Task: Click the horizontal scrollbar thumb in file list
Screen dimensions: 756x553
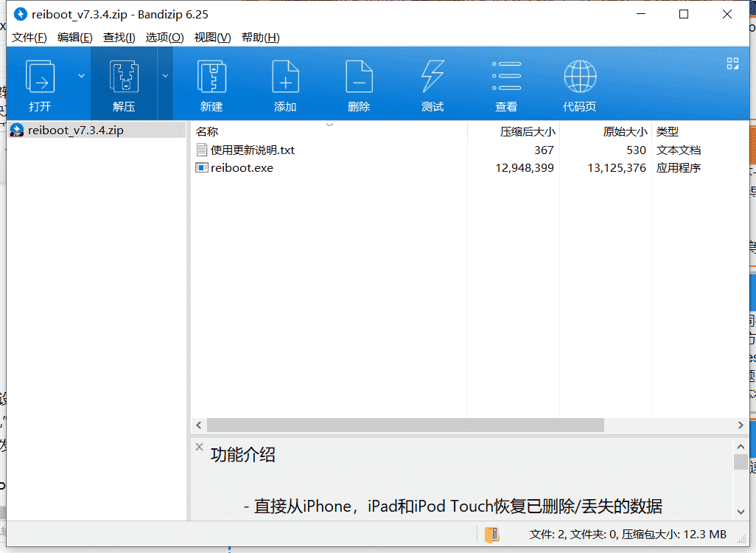Action: [405, 425]
